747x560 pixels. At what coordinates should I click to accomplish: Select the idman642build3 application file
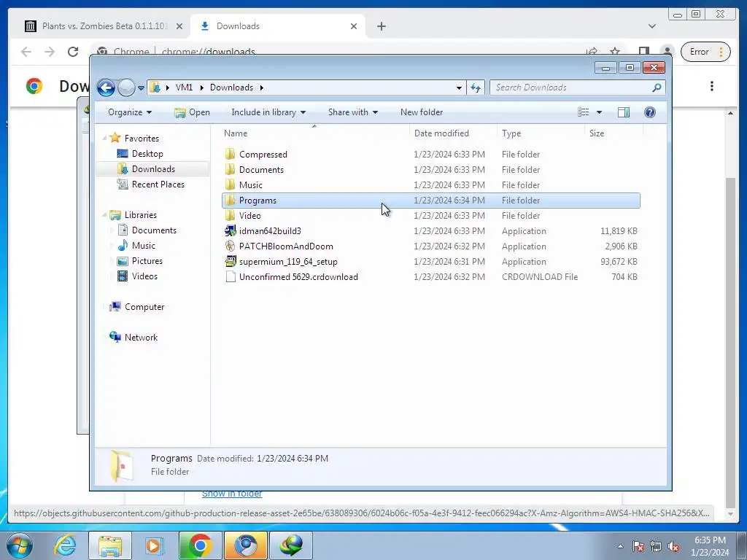[270, 231]
